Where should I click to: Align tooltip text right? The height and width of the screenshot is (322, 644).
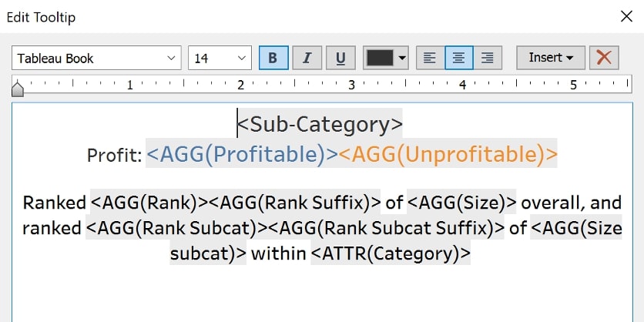(x=488, y=58)
